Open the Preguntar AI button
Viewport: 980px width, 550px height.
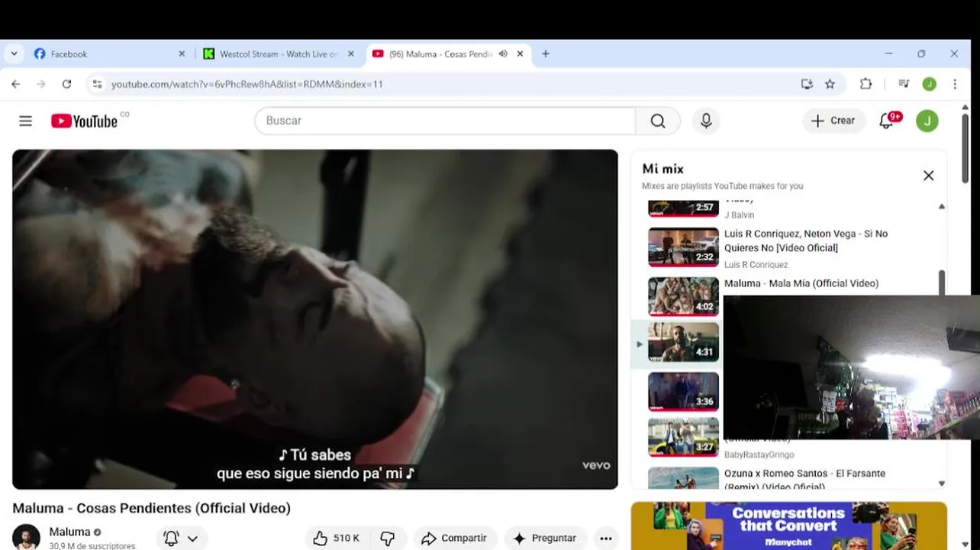coord(545,539)
